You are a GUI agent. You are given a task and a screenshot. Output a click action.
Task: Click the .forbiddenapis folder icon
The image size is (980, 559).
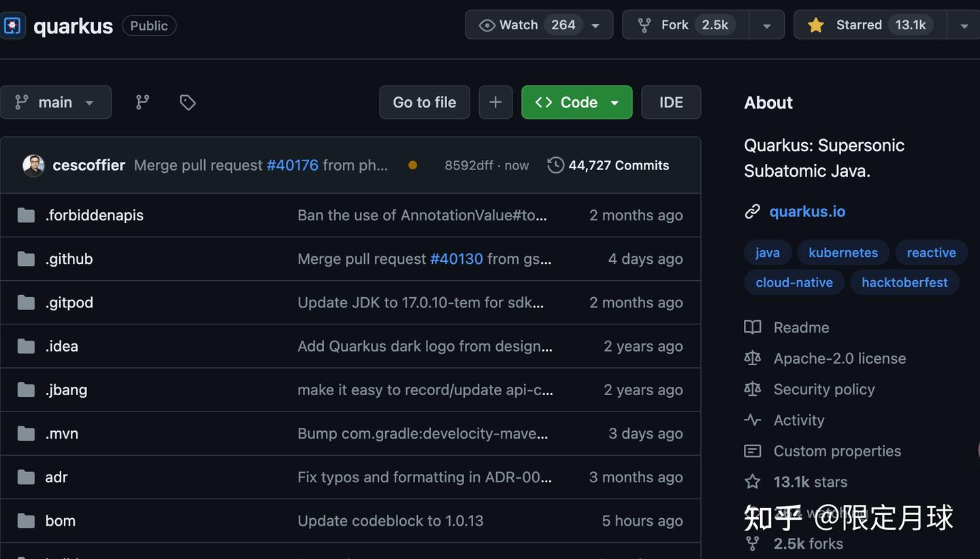click(x=26, y=216)
